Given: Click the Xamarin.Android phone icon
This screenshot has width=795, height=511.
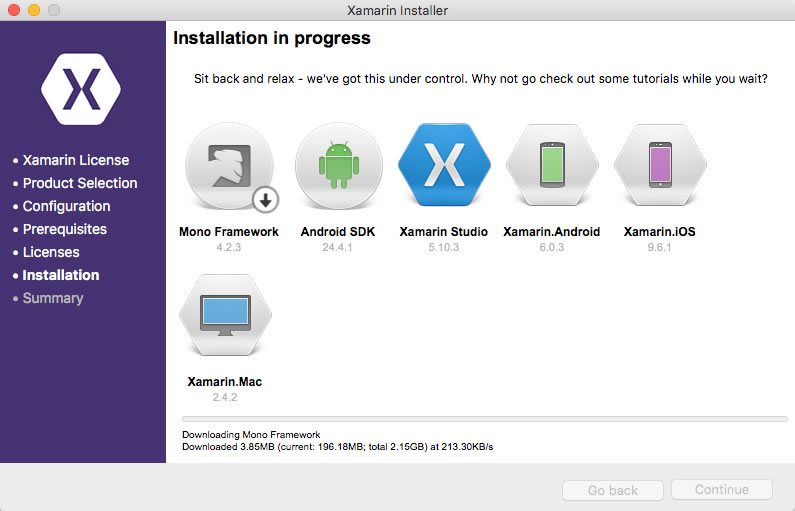Looking at the screenshot, I should pos(552,169).
